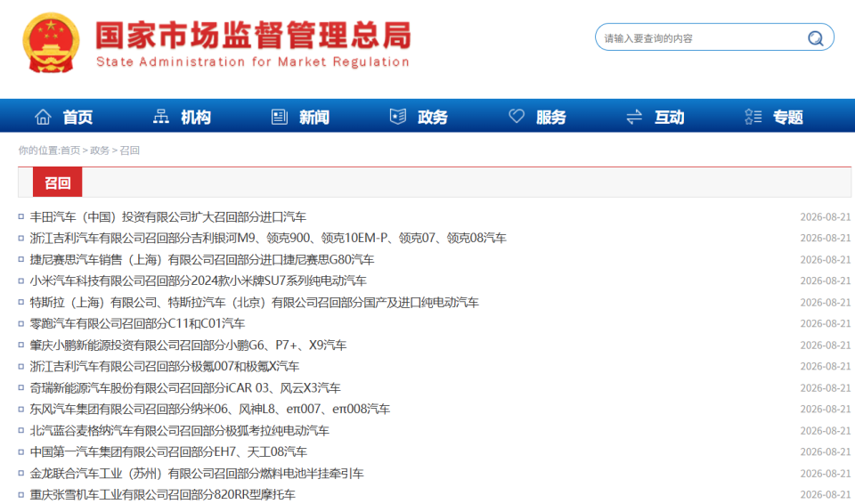This screenshot has width=855, height=504.
Task: Open the 小米牌SU7 recall notice
Action: 198,280
